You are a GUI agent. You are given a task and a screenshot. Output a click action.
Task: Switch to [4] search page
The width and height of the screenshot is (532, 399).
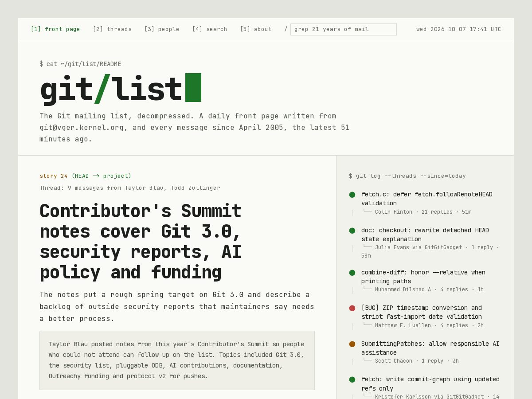click(x=210, y=29)
